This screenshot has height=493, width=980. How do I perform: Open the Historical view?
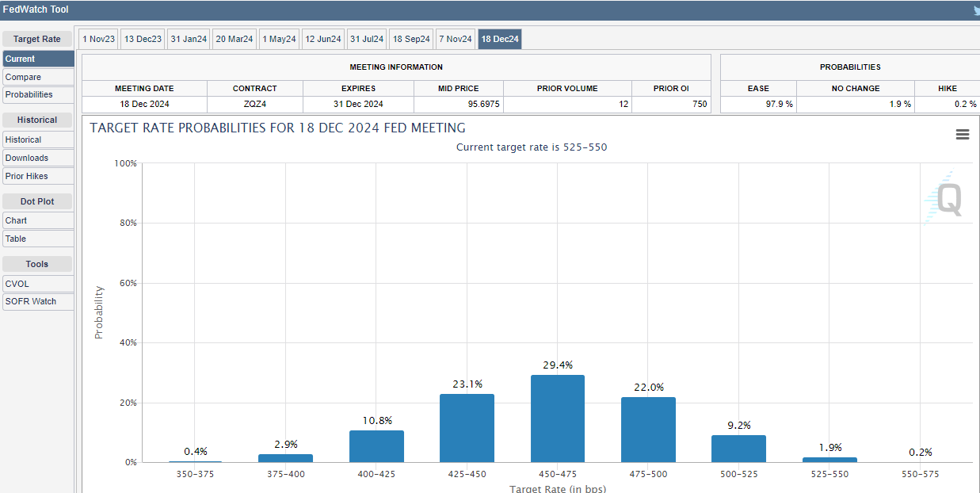point(38,139)
